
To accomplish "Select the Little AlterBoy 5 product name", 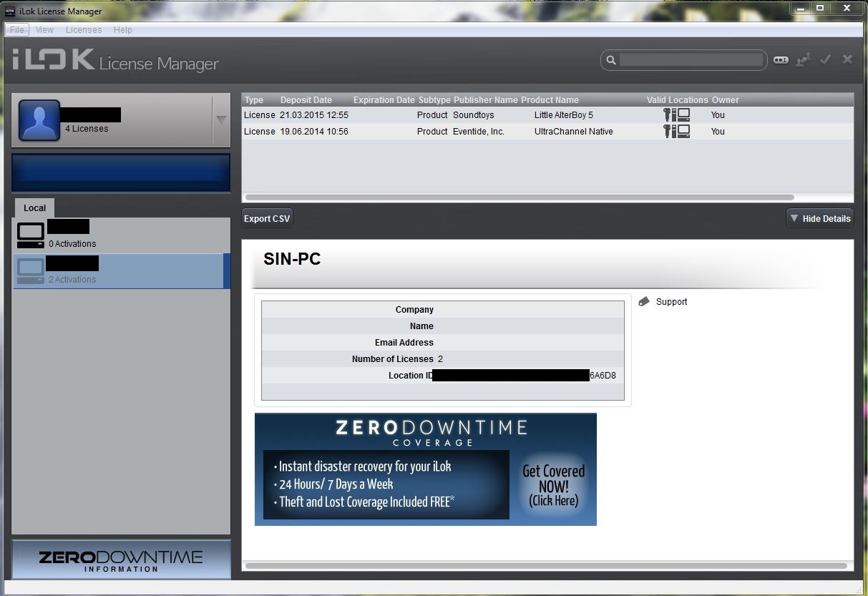I will tap(564, 115).
